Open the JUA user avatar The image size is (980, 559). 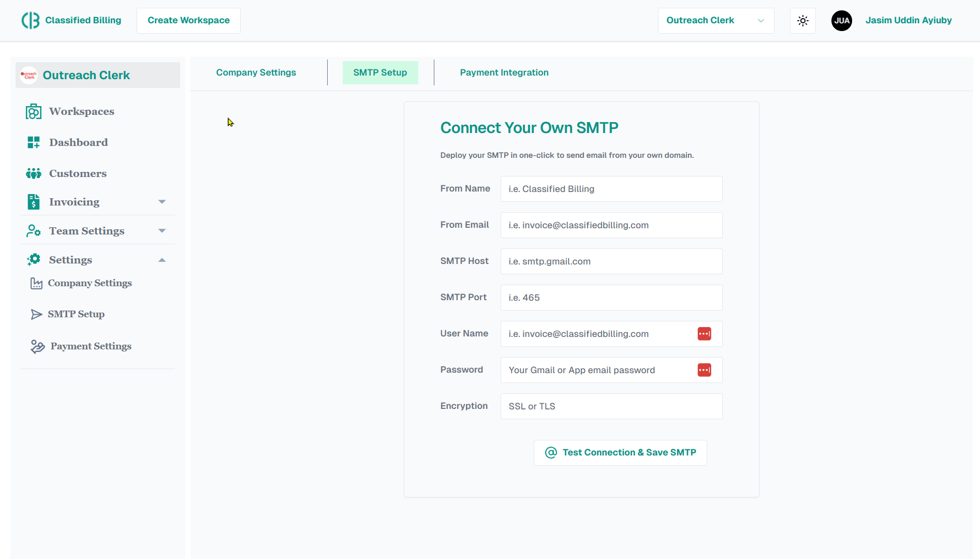pos(841,21)
